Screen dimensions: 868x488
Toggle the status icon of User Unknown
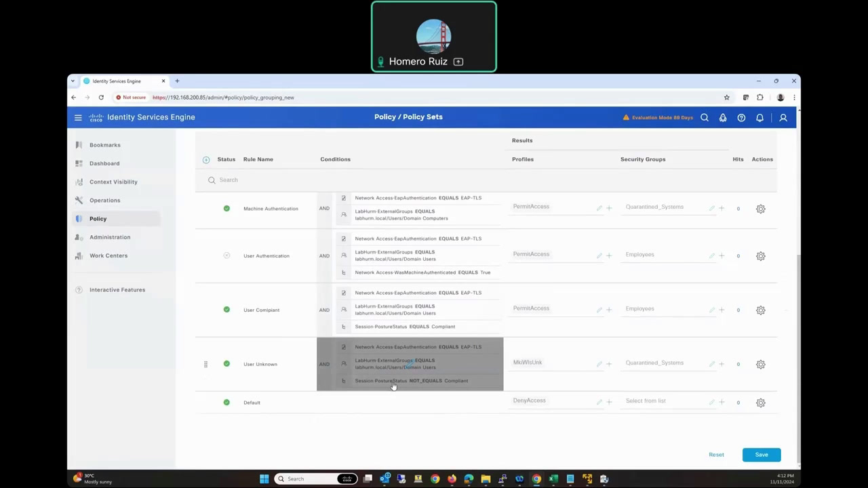(x=226, y=363)
